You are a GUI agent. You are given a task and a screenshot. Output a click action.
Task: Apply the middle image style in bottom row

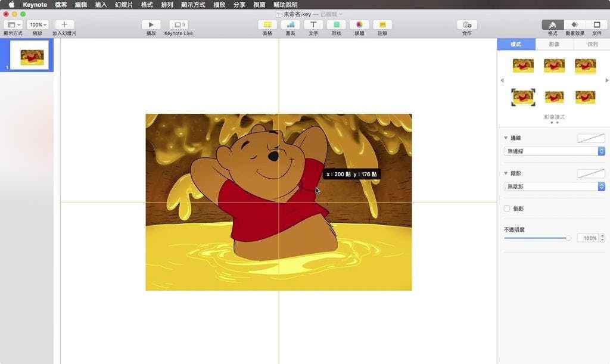point(554,97)
